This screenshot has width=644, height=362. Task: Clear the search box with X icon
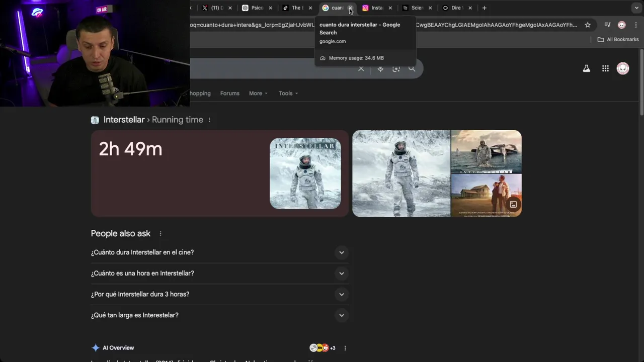tap(361, 69)
